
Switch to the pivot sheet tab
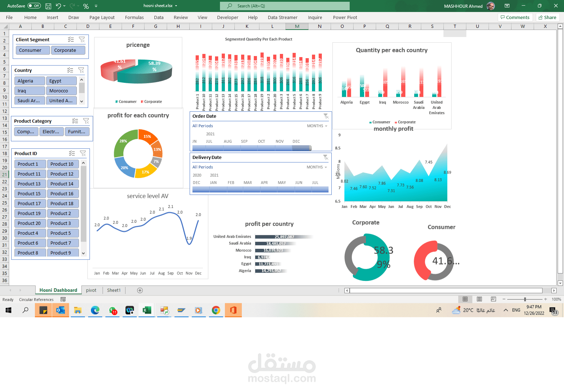point(91,290)
